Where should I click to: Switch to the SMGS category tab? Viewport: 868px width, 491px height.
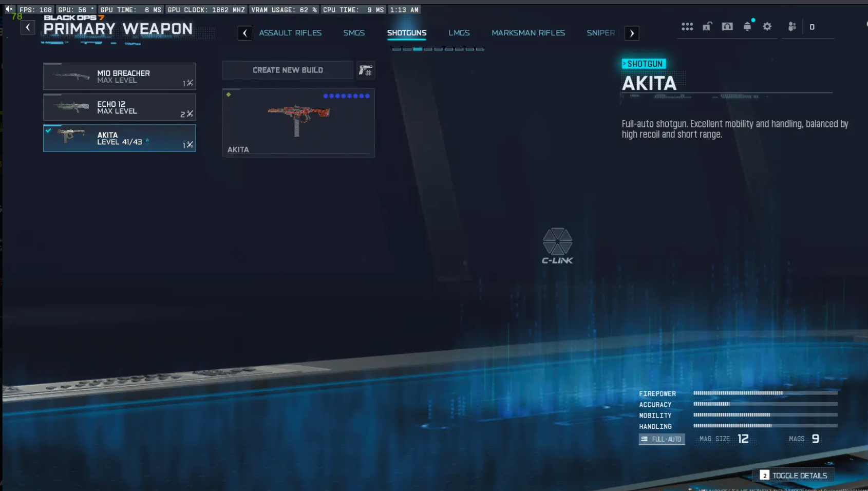(x=354, y=32)
